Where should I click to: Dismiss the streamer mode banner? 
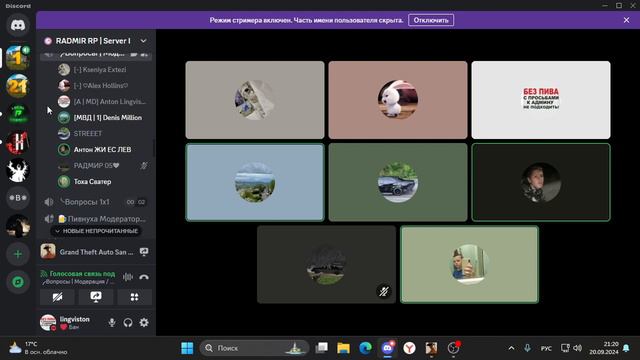coord(626,20)
